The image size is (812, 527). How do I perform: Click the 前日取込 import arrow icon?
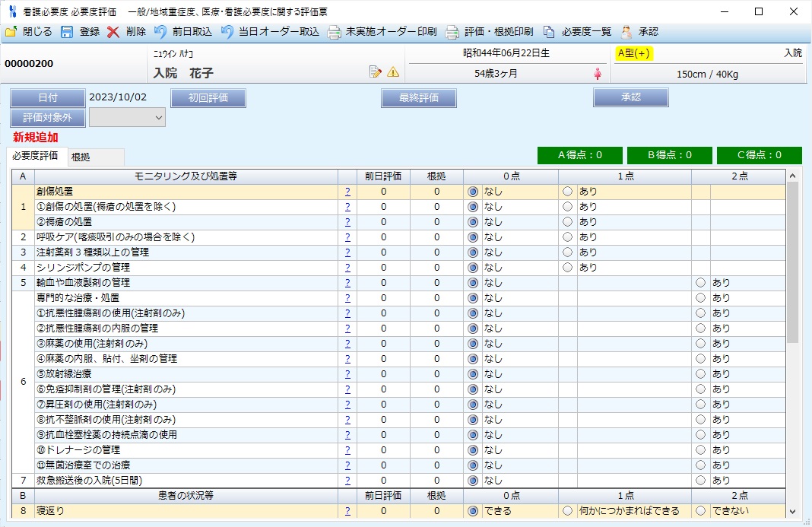click(160, 32)
